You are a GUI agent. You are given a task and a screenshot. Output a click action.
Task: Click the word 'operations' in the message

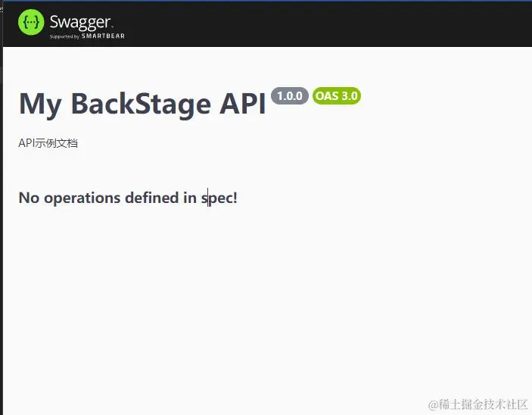click(x=82, y=198)
